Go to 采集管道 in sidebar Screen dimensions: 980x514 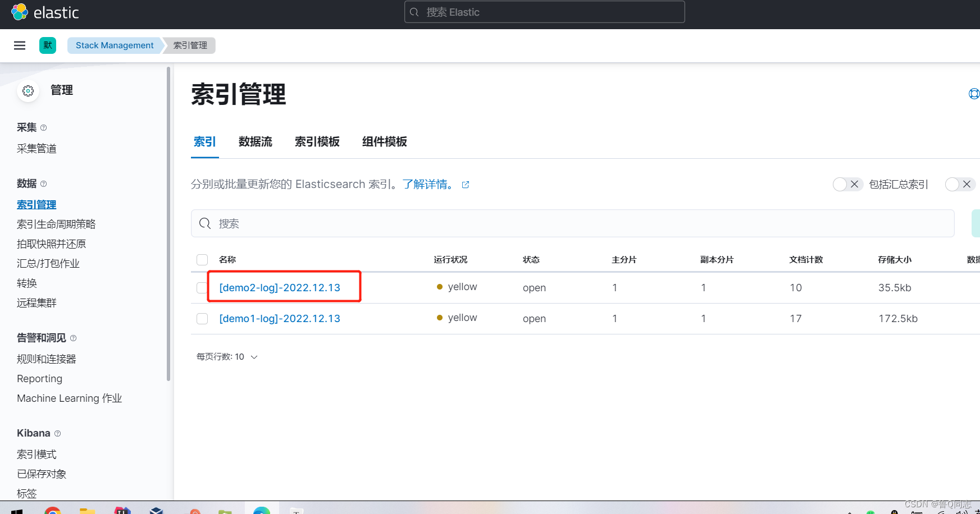(x=37, y=149)
